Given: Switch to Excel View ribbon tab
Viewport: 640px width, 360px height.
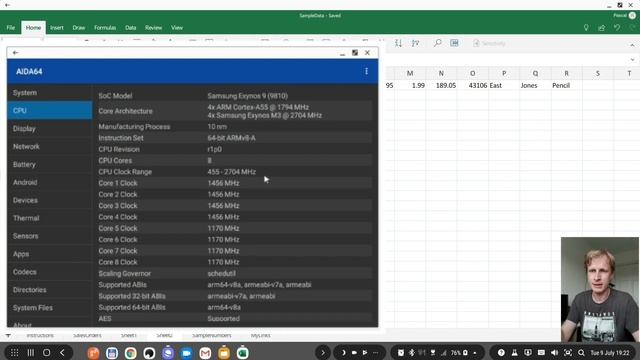Looking at the screenshot, I should (x=177, y=28).
